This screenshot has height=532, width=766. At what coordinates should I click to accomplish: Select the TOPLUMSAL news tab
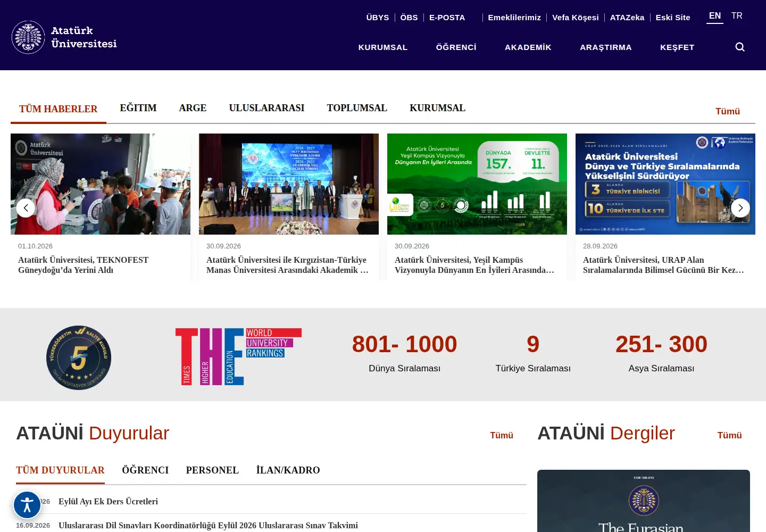357,108
